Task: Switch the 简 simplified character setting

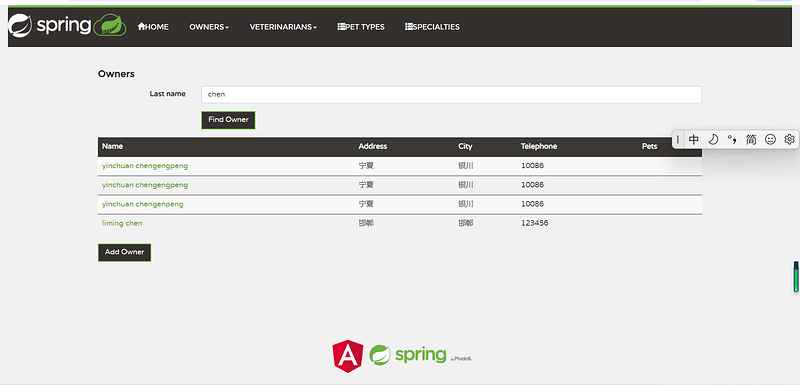Action: (x=751, y=139)
